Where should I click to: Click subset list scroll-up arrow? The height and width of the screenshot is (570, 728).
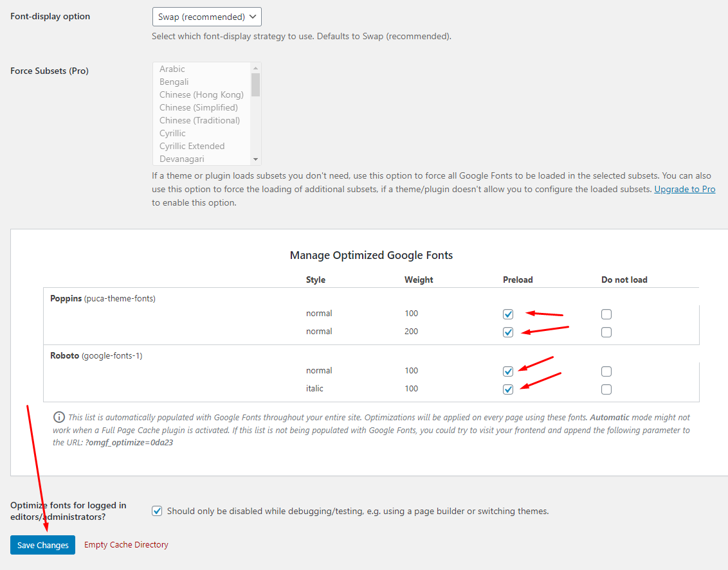pos(255,68)
